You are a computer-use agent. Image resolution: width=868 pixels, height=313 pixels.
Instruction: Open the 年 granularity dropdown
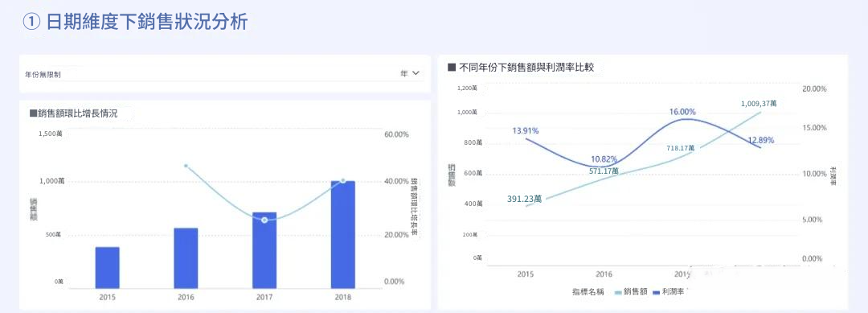click(x=410, y=73)
